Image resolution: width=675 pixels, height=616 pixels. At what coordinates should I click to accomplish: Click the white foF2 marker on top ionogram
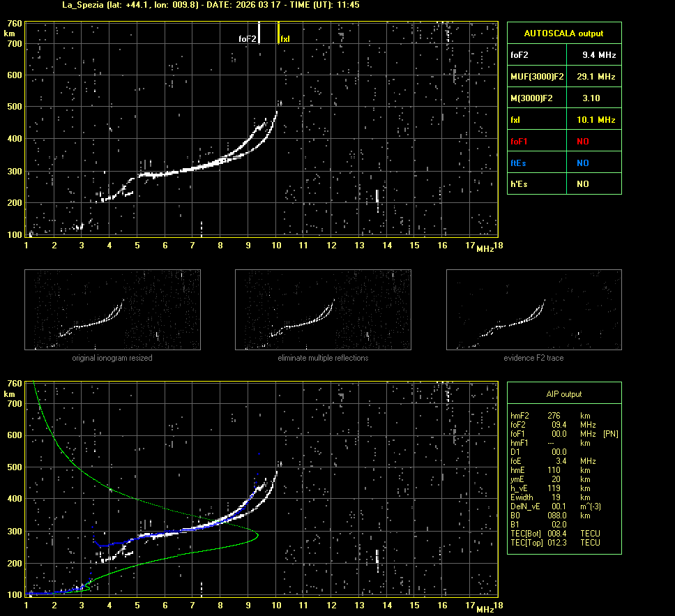point(259,33)
